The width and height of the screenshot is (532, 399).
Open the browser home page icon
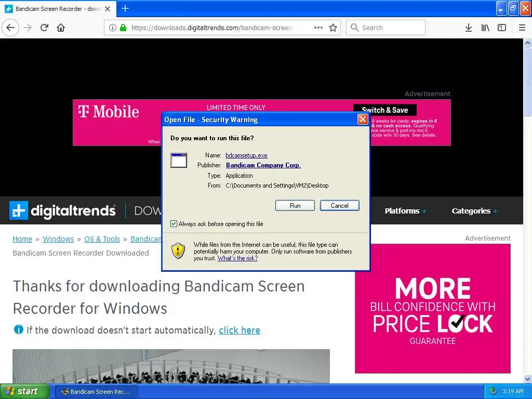click(61, 28)
